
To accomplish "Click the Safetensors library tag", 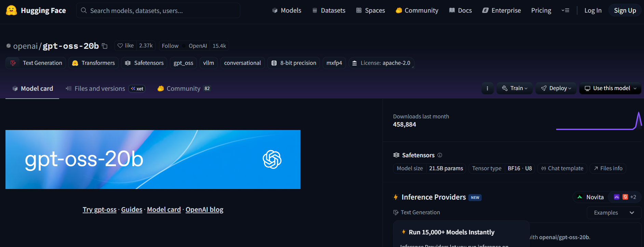I will 144,63.
